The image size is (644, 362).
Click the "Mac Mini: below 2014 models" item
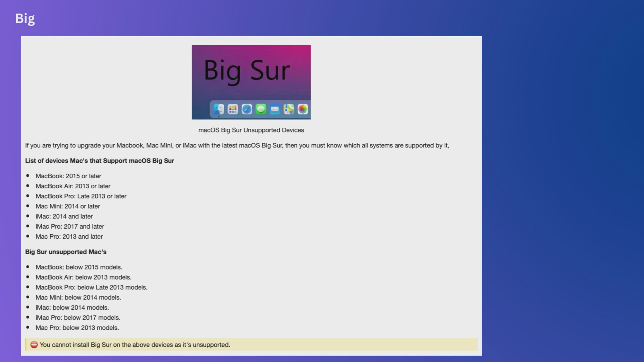[x=78, y=297]
